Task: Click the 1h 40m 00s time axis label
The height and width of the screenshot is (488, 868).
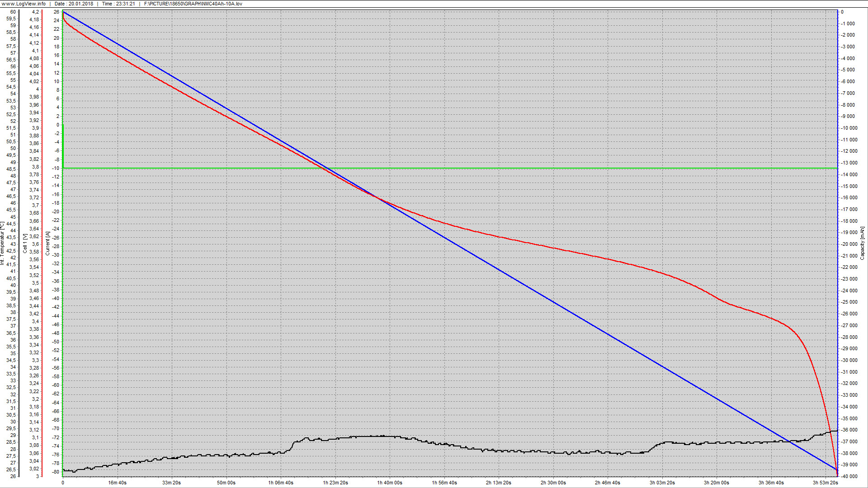Action: 390,483
